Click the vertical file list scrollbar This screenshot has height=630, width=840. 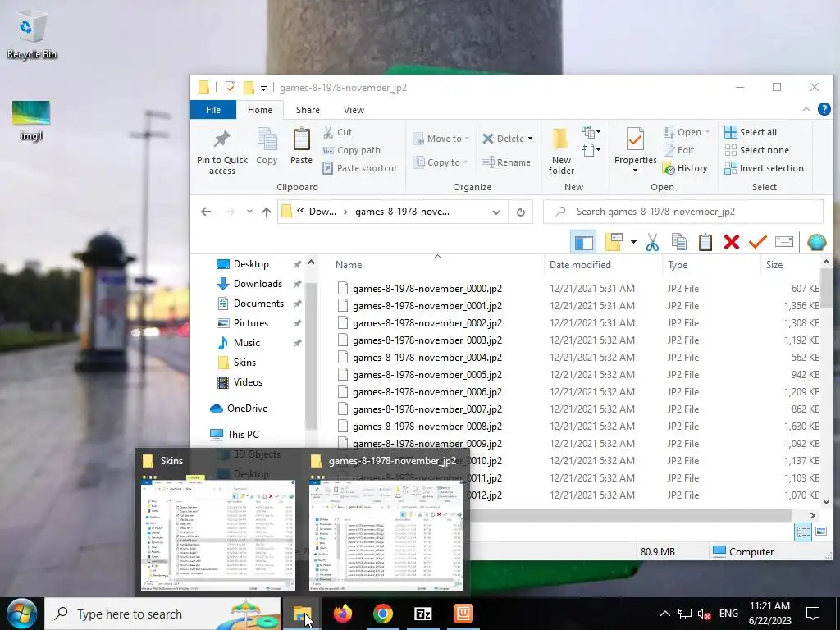(x=826, y=288)
